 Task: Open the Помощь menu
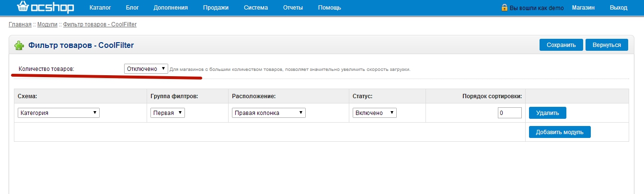coord(330,8)
